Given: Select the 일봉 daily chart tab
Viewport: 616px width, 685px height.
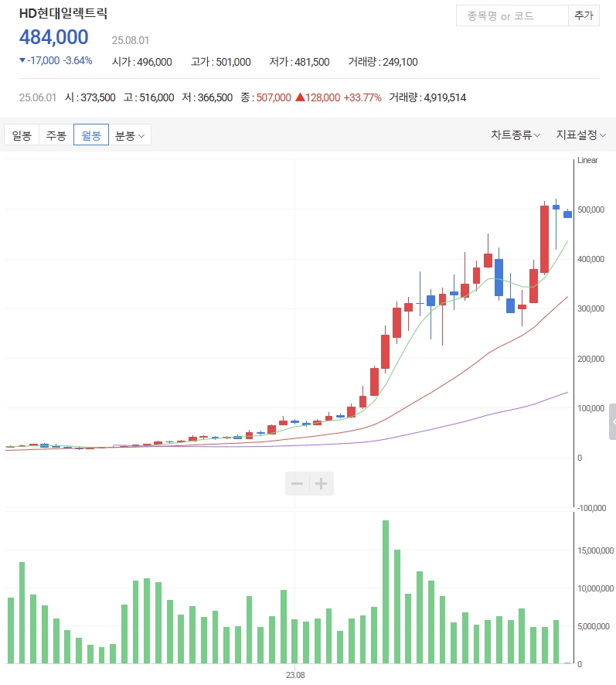Looking at the screenshot, I should (22, 135).
